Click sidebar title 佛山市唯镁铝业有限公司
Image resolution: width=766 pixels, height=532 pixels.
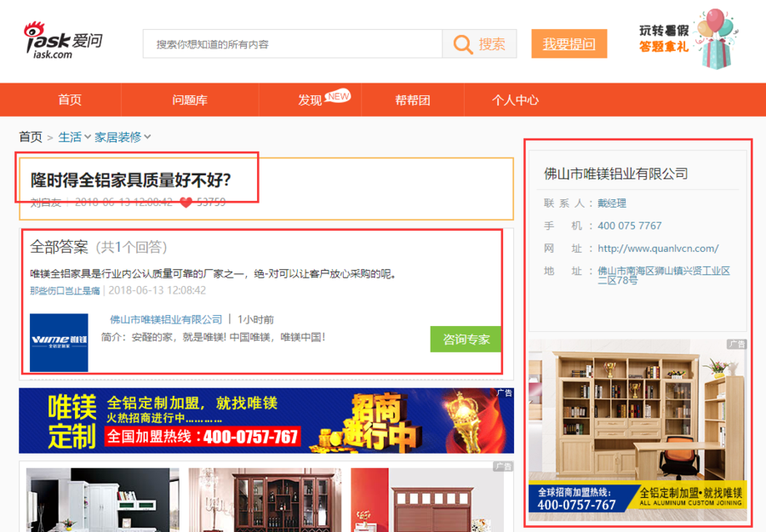[x=616, y=174]
